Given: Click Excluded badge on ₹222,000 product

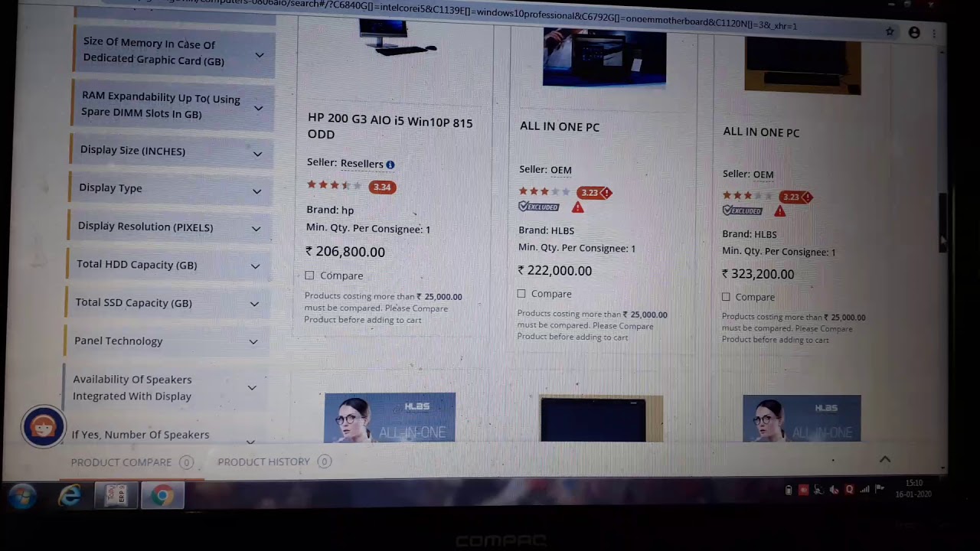Looking at the screenshot, I should (539, 207).
